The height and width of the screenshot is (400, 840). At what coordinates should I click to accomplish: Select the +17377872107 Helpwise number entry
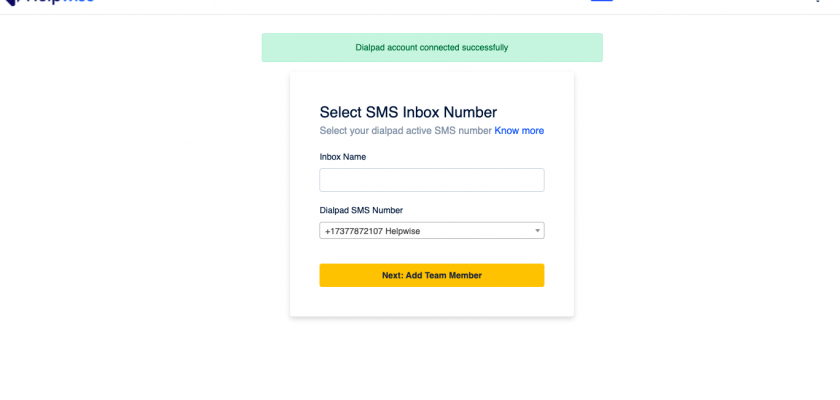372,231
